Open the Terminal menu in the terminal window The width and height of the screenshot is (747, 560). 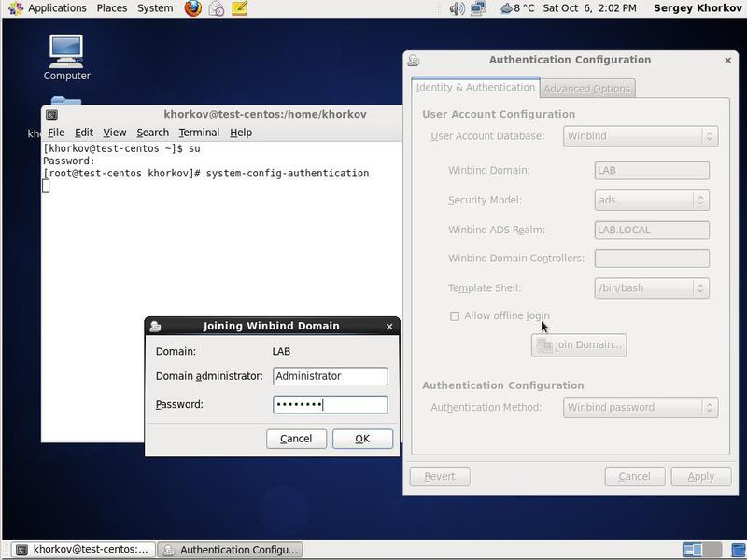[199, 133]
